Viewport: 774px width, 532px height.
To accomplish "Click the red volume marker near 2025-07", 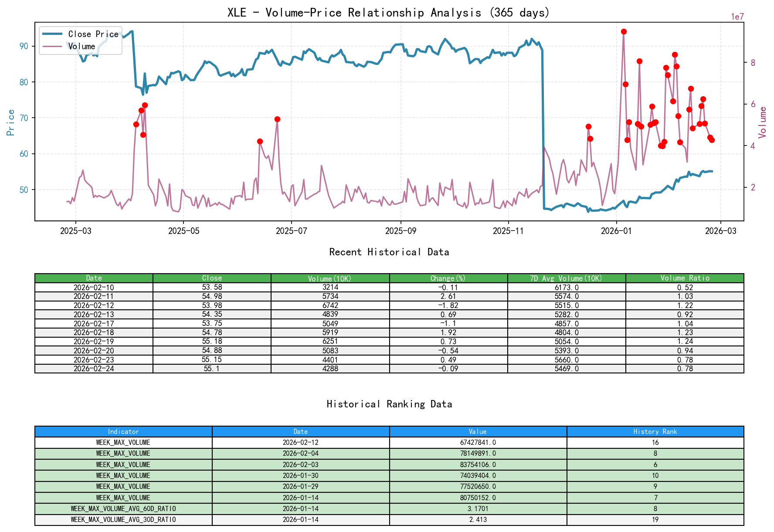I will [277, 118].
